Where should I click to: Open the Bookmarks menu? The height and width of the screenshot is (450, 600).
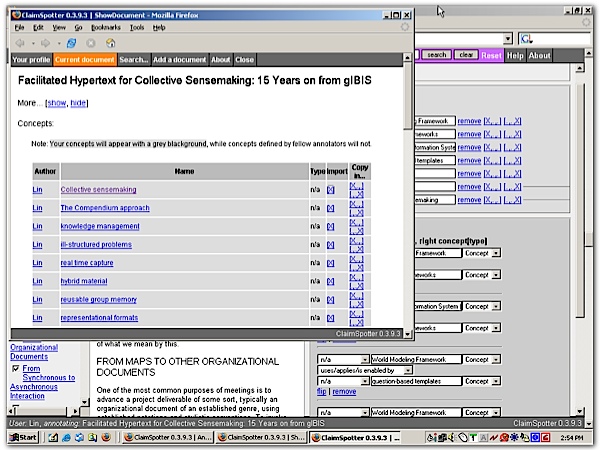(106, 27)
